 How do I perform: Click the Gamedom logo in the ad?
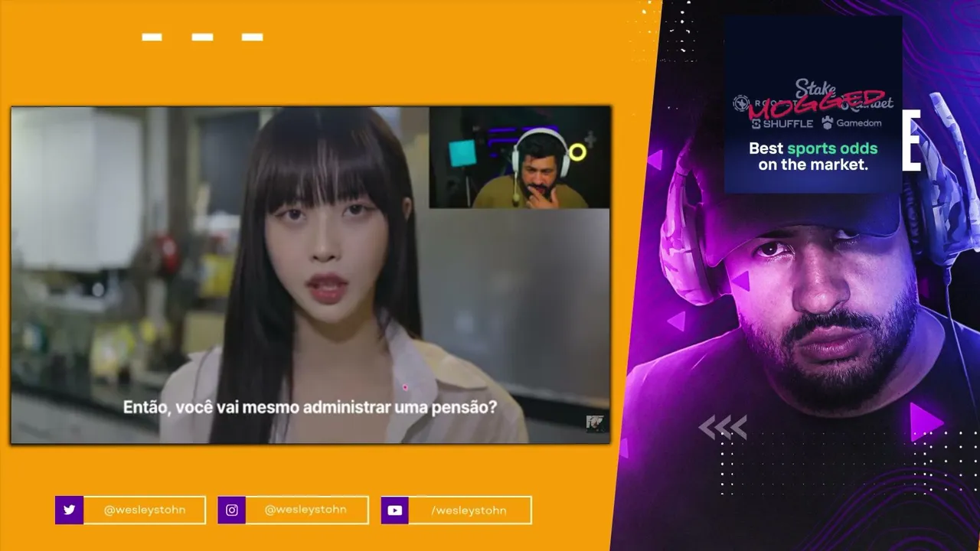point(851,122)
